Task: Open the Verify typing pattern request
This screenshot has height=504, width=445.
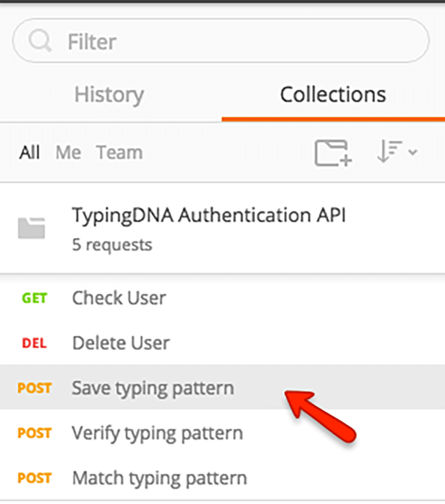Action: pyautogui.click(x=222, y=433)
